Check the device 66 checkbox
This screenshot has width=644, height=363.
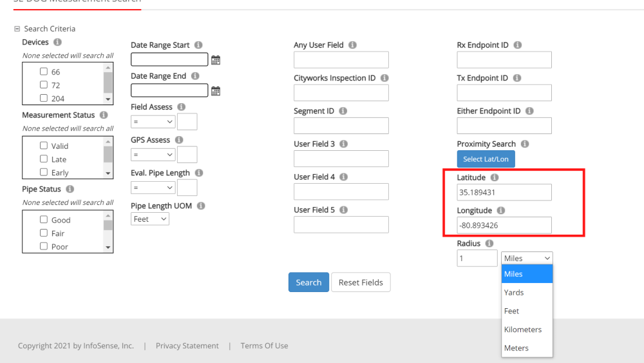click(x=44, y=72)
